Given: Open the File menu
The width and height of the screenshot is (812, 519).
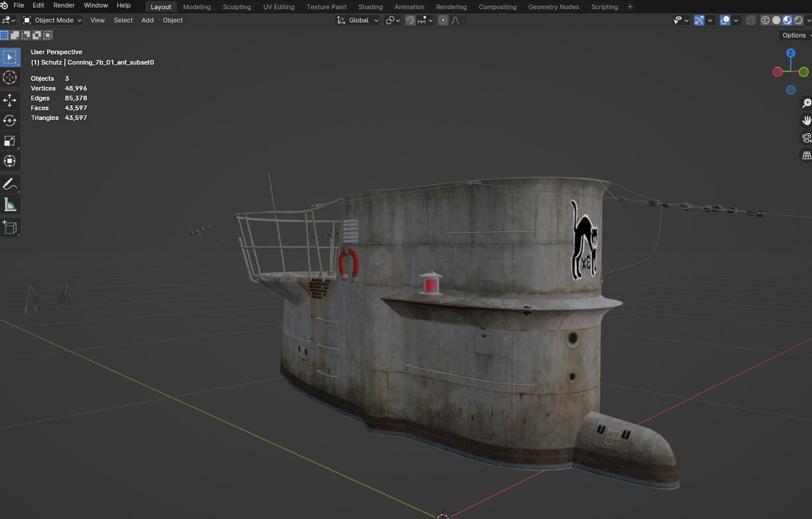Looking at the screenshot, I should (x=19, y=5).
